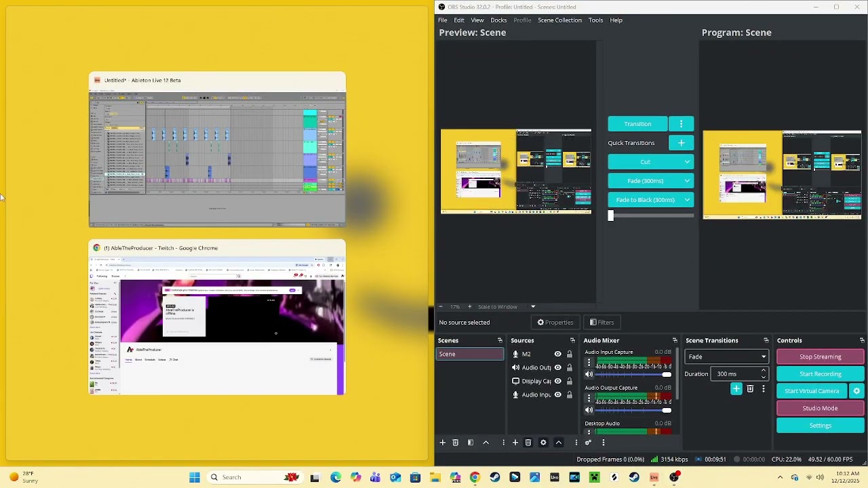Open the Fade transition dropdown

pyautogui.click(x=726, y=357)
